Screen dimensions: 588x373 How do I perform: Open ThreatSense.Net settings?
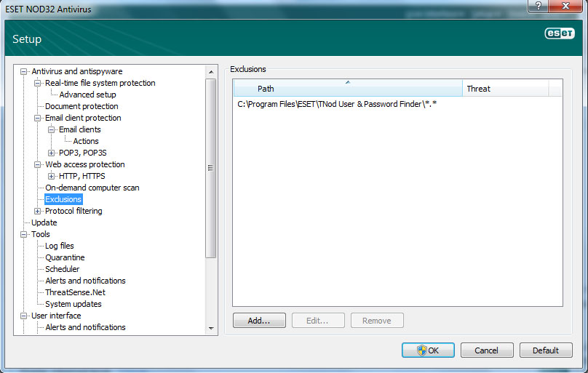(75, 292)
